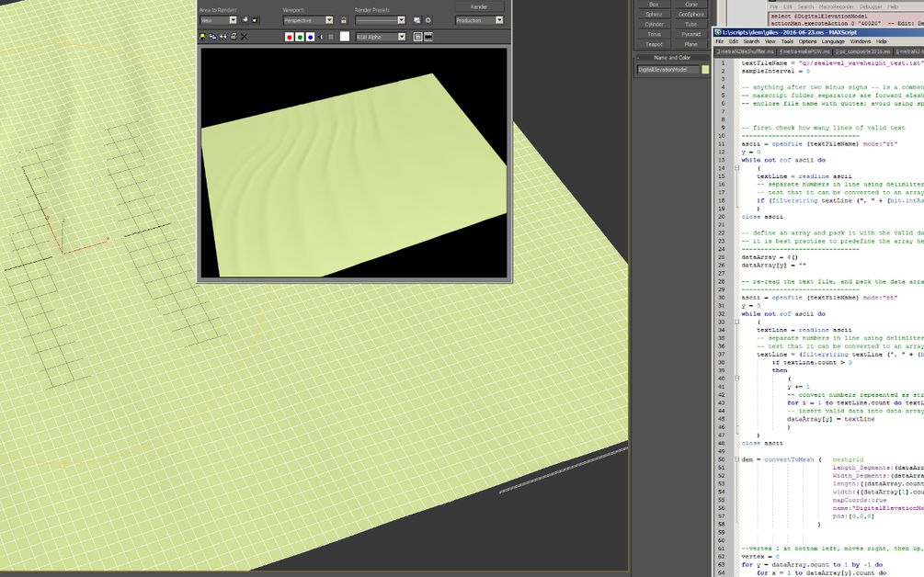This screenshot has width=924, height=577.
Task: Toggle the blue channel display
Action: (x=310, y=37)
